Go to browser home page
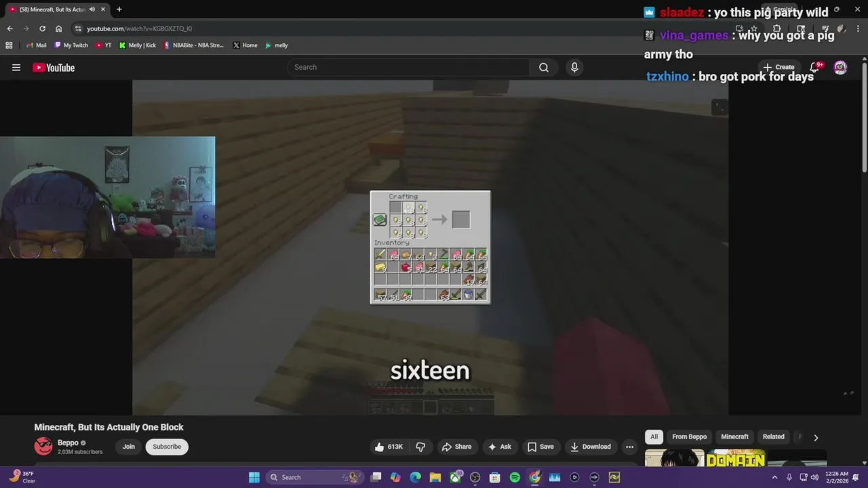868x488 pixels. (58, 28)
